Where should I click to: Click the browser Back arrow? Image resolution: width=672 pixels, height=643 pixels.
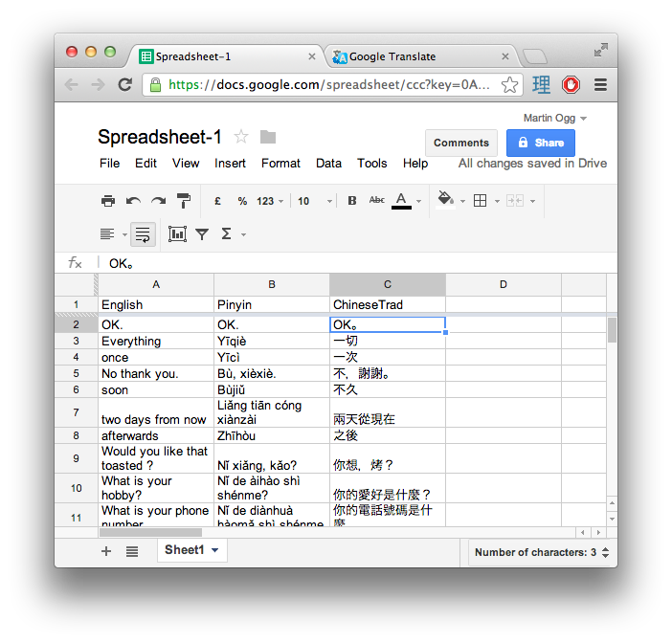tap(71, 85)
